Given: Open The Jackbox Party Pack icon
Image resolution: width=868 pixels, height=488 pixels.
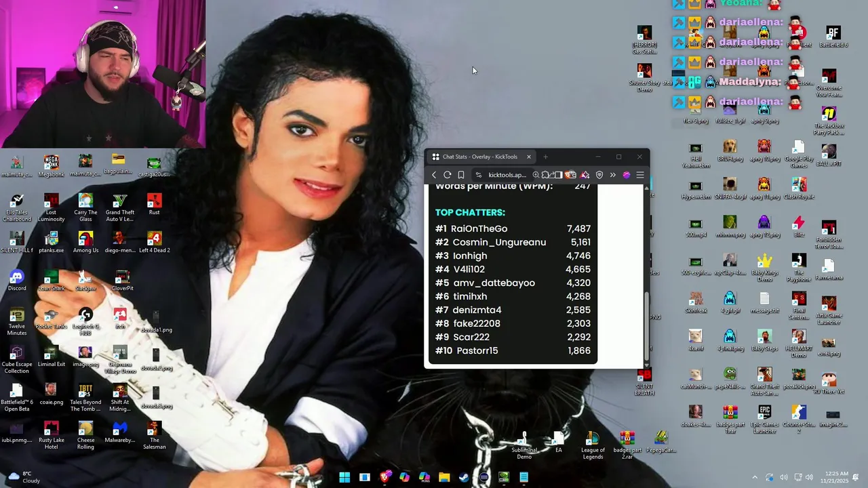Looking at the screenshot, I should 829,121.
